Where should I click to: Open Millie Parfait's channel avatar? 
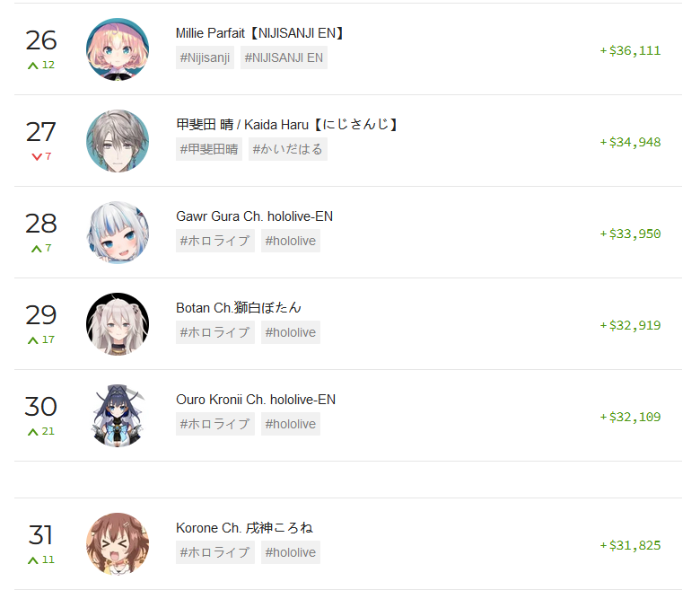pyautogui.click(x=118, y=49)
